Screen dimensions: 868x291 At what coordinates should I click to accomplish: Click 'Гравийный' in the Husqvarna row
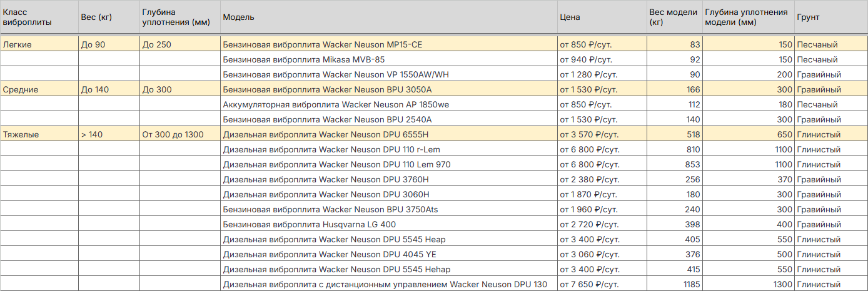(831, 225)
